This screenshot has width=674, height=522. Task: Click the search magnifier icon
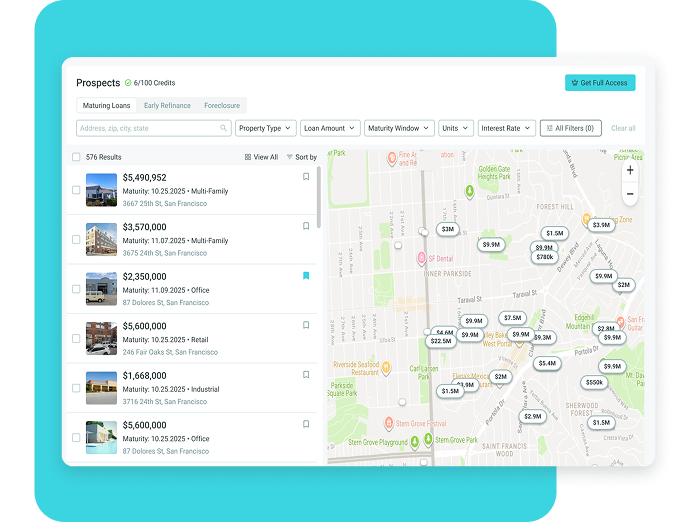pos(224,129)
